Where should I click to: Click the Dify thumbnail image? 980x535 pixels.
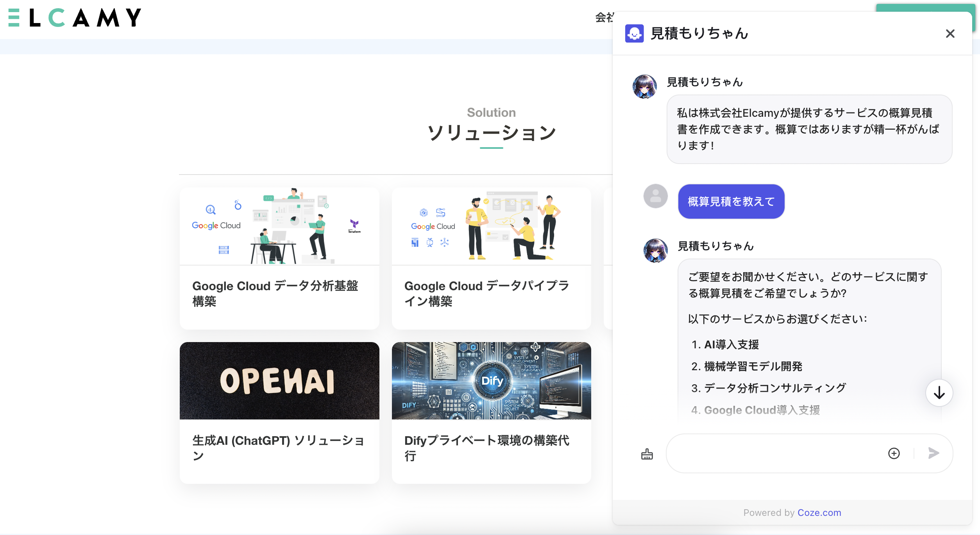pyautogui.click(x=491, y=381)
